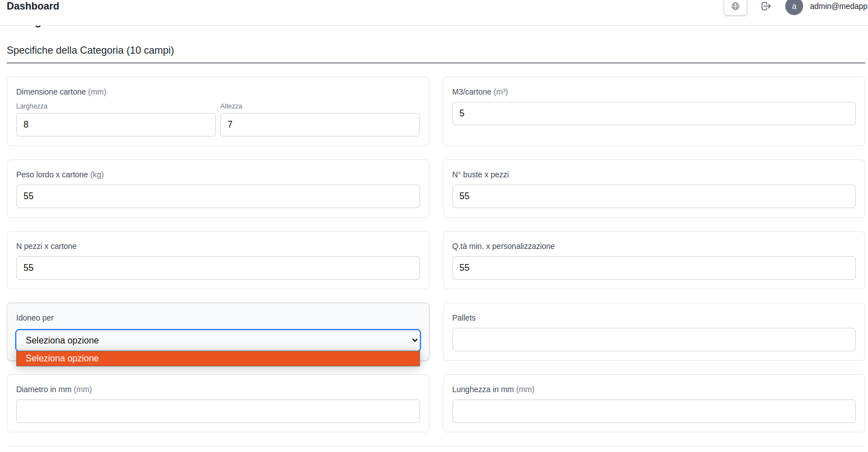Click the Dashboard header title
Viewport: 868px width, 452px height.
[x=33, y=6]
